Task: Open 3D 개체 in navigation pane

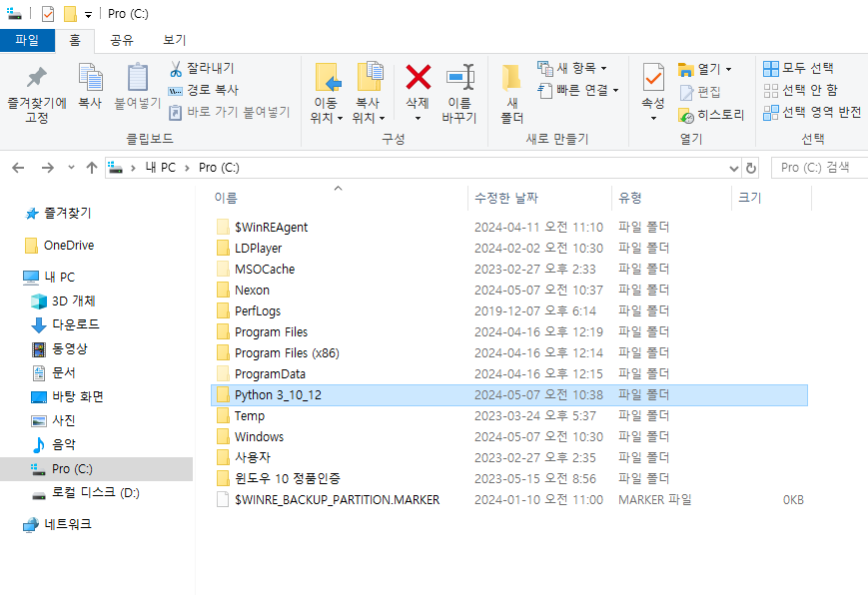Action: point(63,301)
